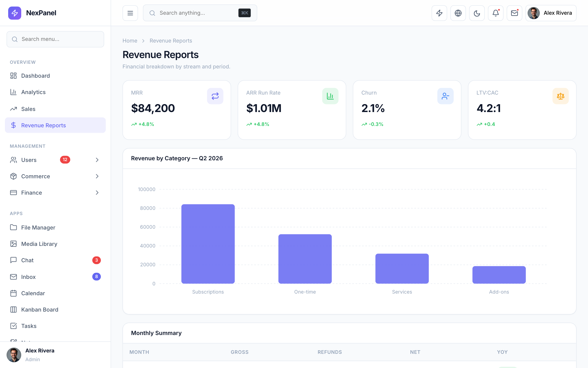Click the Analytics bar chart icon

(x=13, y=92)
